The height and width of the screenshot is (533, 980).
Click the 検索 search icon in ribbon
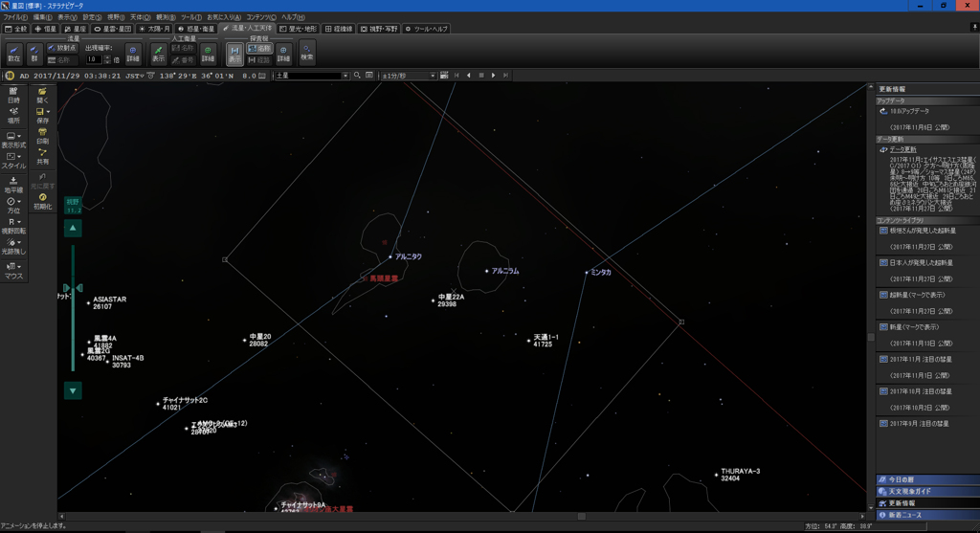pyautogui.click(x=306, y=53)
